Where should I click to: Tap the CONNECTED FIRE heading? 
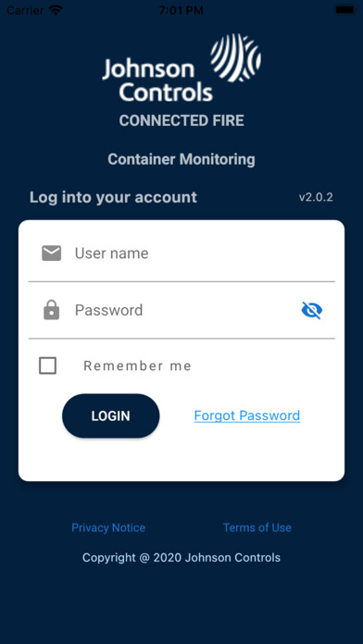(181, 120)
